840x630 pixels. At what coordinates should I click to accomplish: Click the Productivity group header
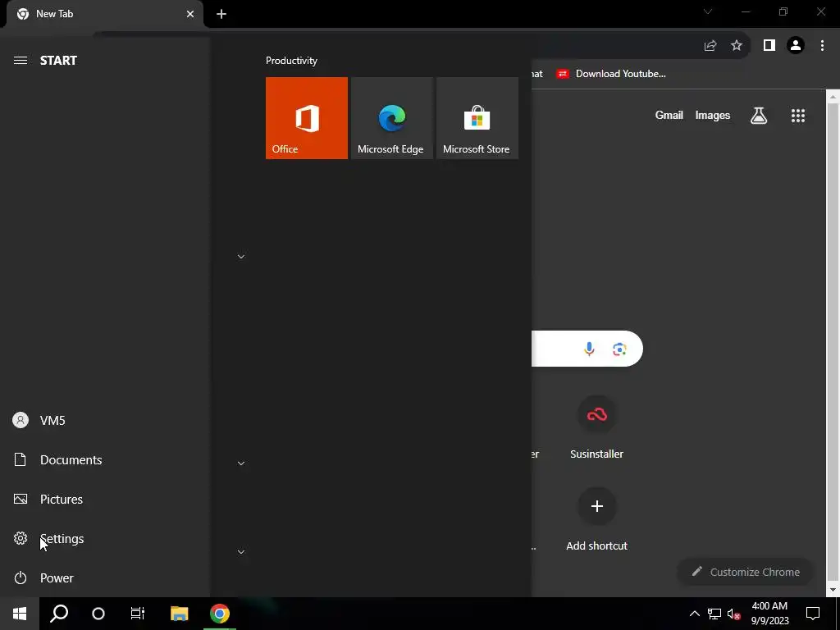pyautogui.click(x=291, y=61)
